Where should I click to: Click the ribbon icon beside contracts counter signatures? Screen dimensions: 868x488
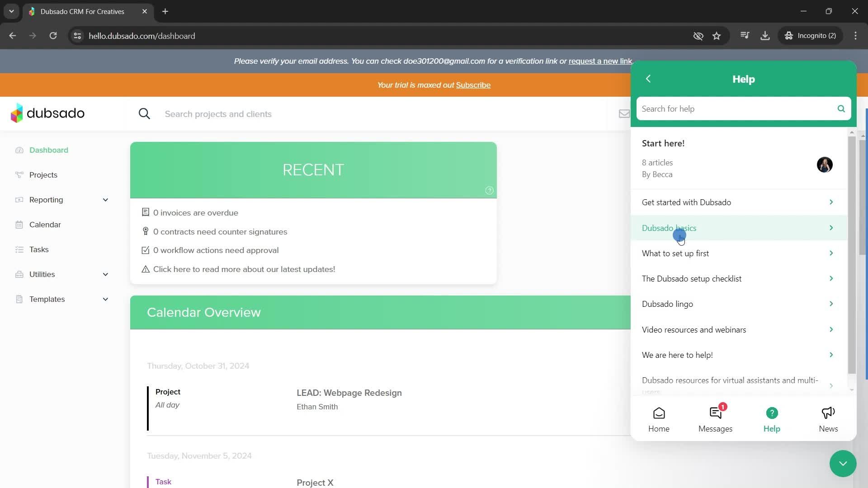click(146, 231)
